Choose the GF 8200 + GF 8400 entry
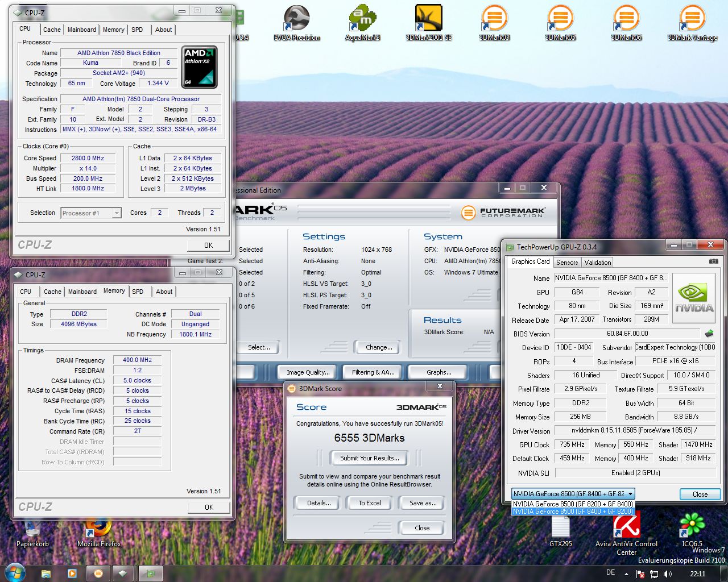This screenshot has height=582, width=728. coord(573,504)
